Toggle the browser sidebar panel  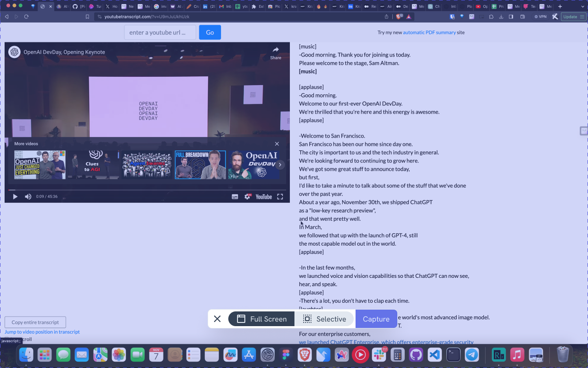pos(511,17)
